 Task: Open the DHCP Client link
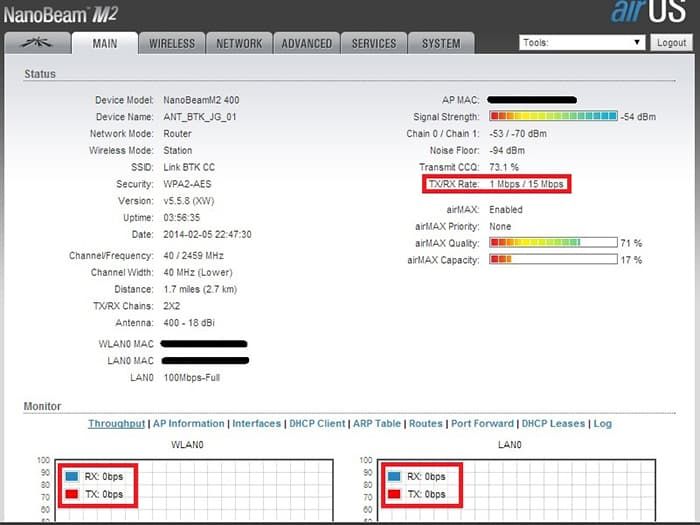(317, 424)
